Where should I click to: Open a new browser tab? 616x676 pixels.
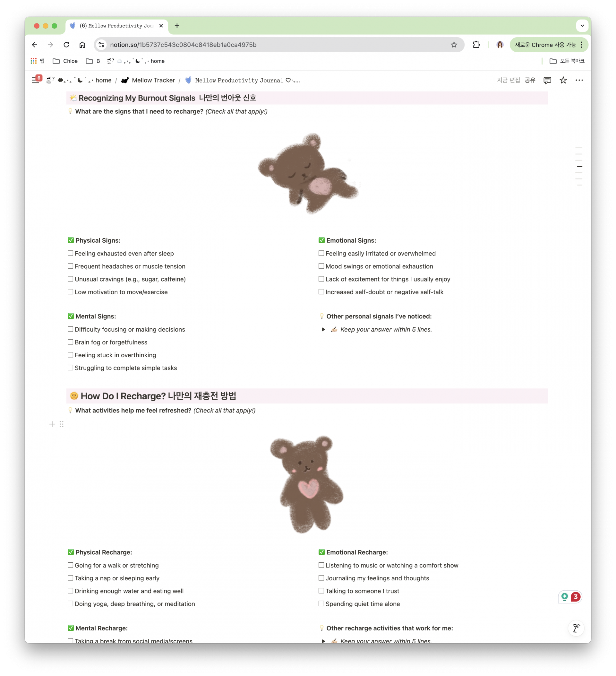[177, 26]
